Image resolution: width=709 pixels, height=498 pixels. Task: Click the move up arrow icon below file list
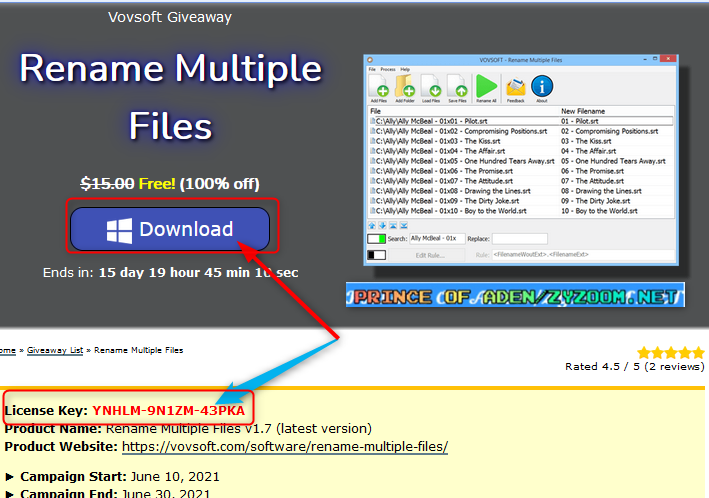pos(372,225)
